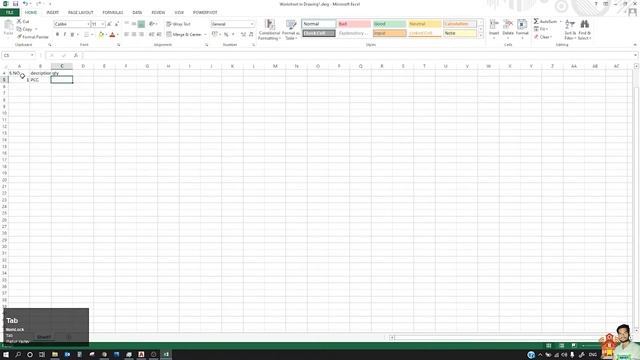Expand the Merge & Center dropdown arrow
Image resolution: width=640 pixels, height=360 pixels.
[x=205, y=35]
